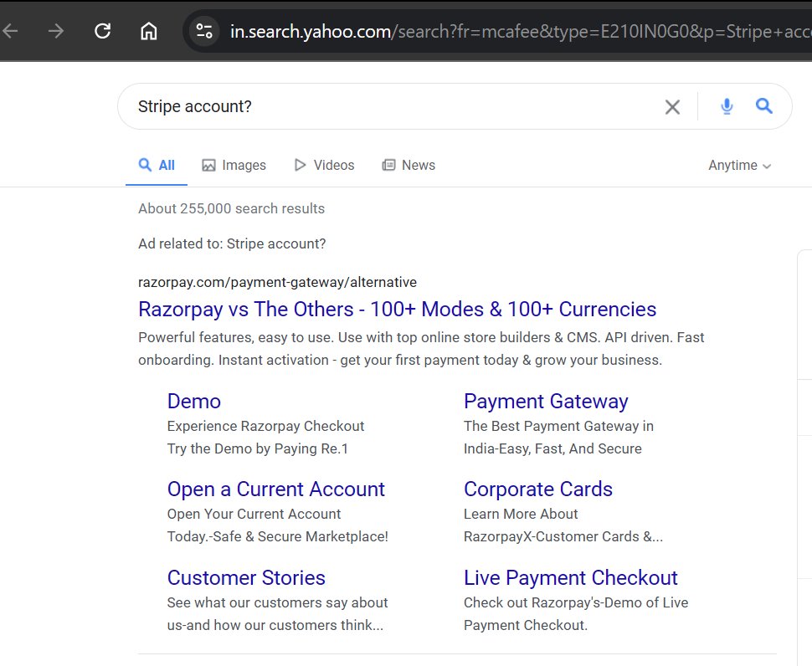Screen dimensions: 812x666
Task: Click the 'Powerful features, easy to use' description
Action: click(x=421, y=349)
